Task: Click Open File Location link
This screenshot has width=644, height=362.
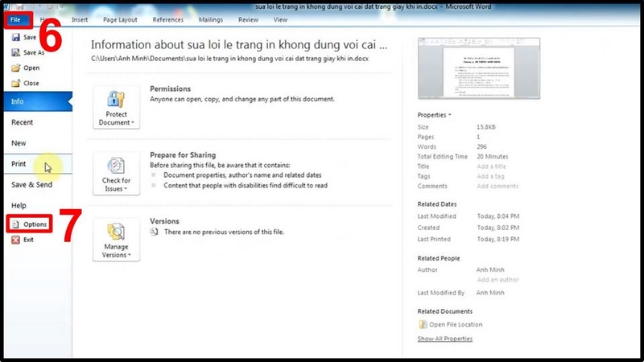Action: click(456, 324)
